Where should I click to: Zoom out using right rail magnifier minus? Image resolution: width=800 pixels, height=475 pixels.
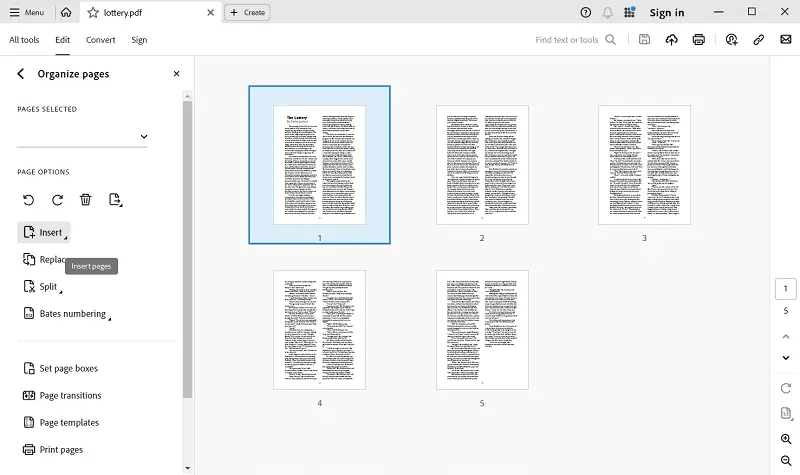coord(786,461)
